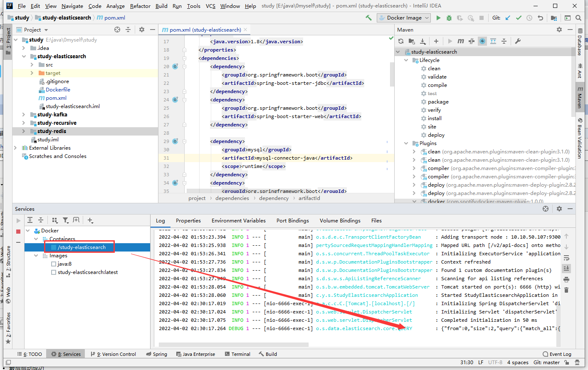588x370 pixels.
Task: Switch to Port Bindings tab
Action: pyautogui.click(x=293, y=221)
